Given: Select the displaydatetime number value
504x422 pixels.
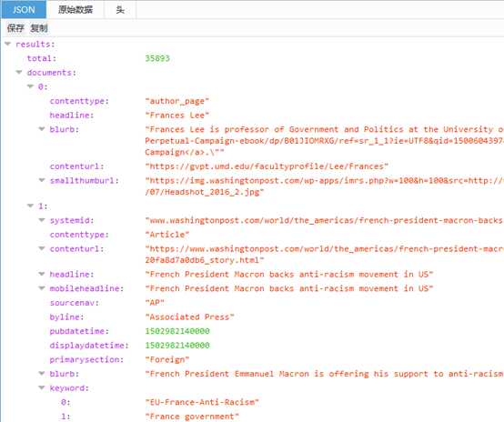Looking at the screenshot, I should pyautogui.click(x=177, y=346).
